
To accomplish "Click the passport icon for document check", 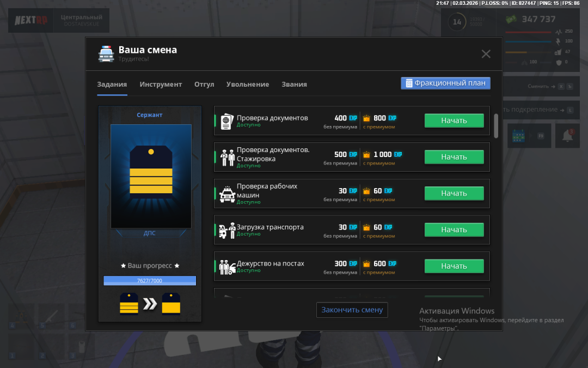I will point(226,121).
